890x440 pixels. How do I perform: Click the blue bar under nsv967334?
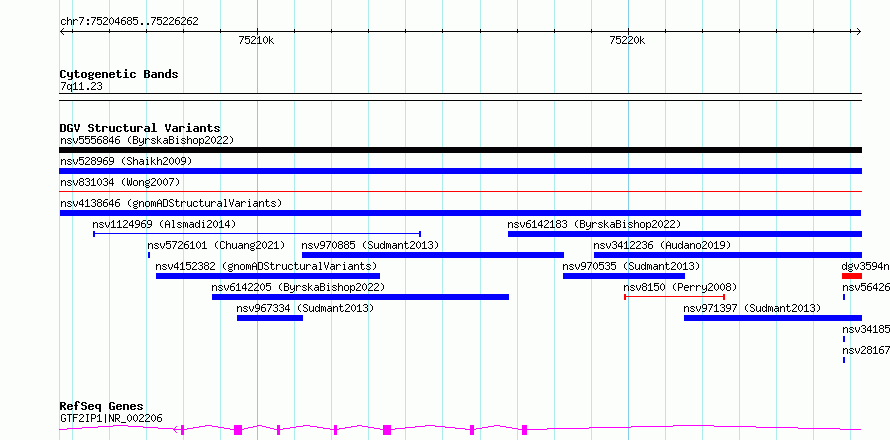tap(270, 318)
